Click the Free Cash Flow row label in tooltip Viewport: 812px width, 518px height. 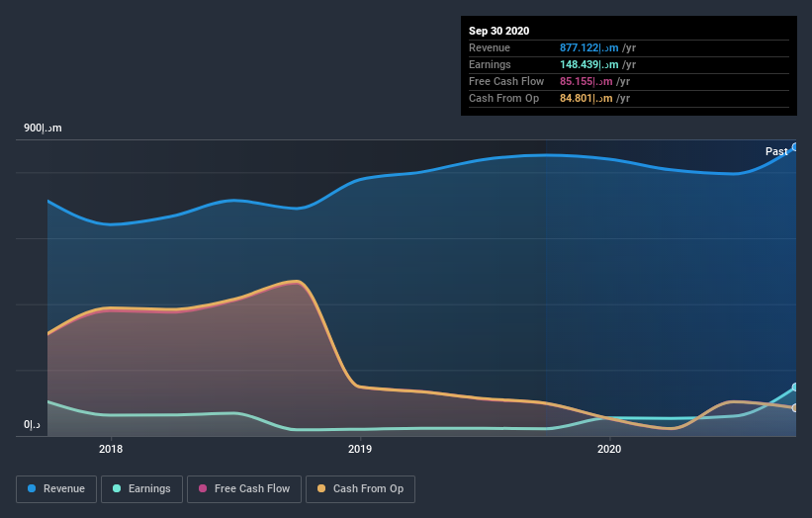point(506,81)
